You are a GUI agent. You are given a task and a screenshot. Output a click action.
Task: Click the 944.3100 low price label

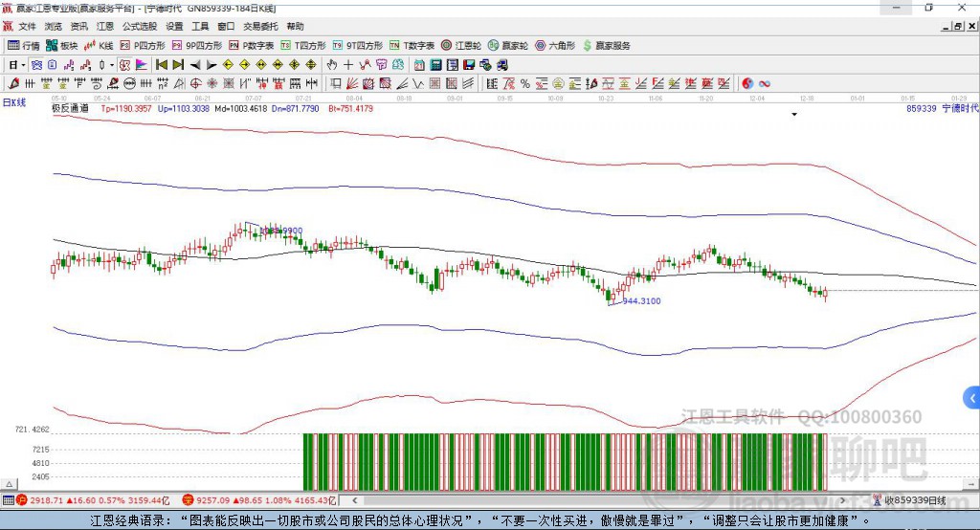coord(641,300)
